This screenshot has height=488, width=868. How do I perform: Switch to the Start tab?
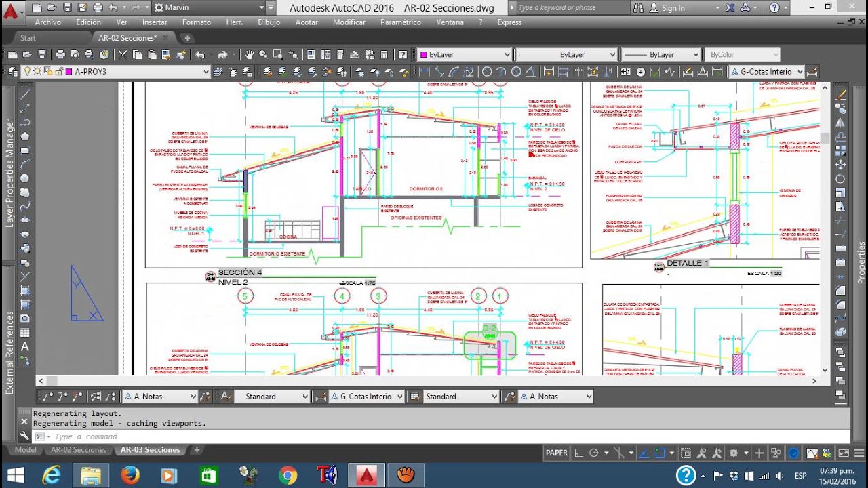[28, 38]
